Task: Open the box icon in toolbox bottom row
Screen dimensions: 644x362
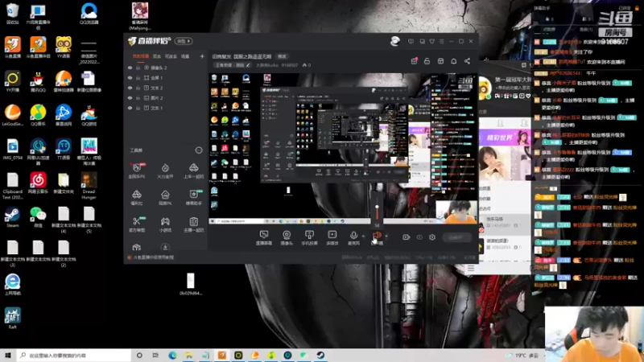Action: 137,247
